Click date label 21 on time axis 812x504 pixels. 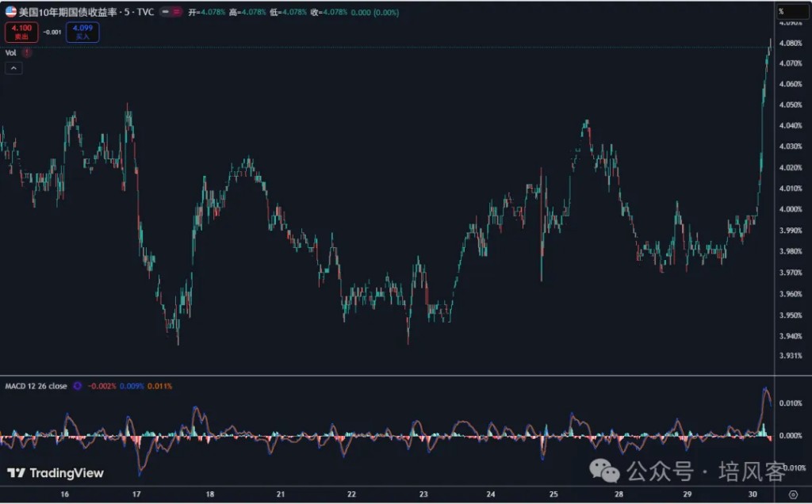280,494
